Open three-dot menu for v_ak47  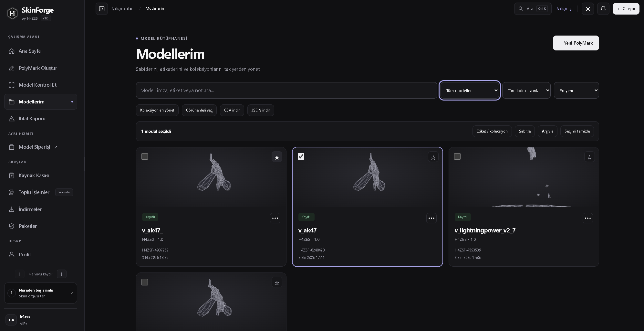coord(431,218)
